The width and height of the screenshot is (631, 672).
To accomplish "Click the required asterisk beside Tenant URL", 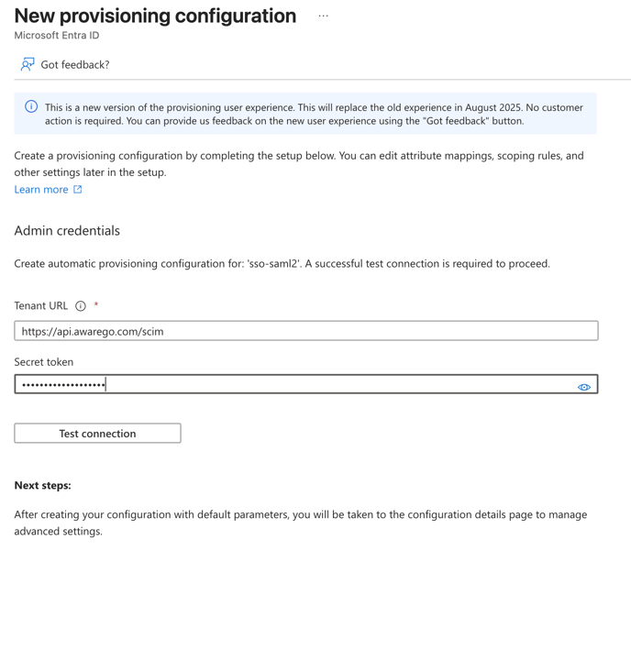I will (x=96, y=305).
